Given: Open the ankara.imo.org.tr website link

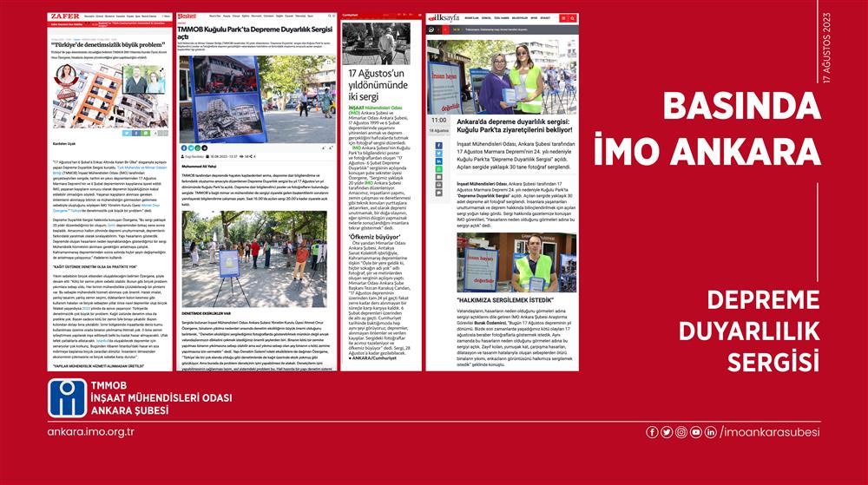Looking at the screenshot, I should coord(91,432).
